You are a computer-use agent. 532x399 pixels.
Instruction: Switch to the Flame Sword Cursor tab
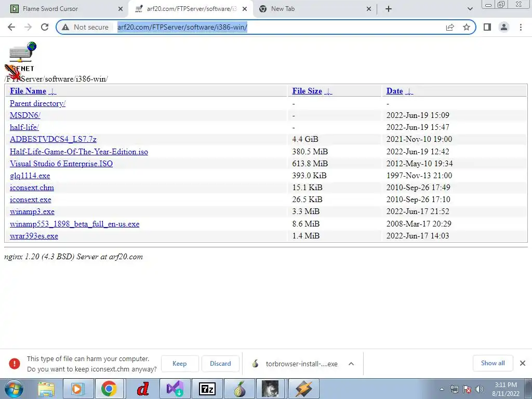click(x=64, y=9)
